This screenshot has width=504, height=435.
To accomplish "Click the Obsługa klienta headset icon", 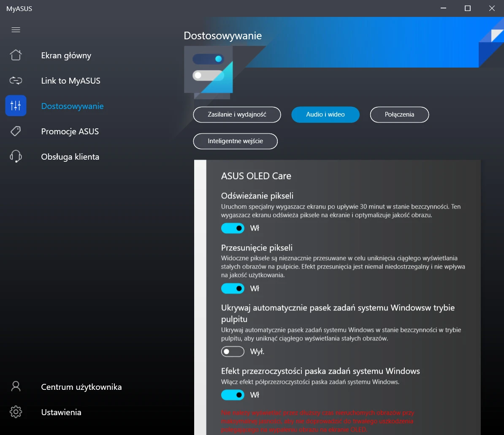I will (16, 157).
